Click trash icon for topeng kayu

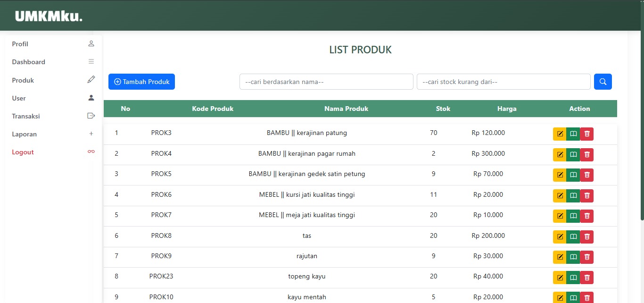pyautogui.click(x=587, y=278)
